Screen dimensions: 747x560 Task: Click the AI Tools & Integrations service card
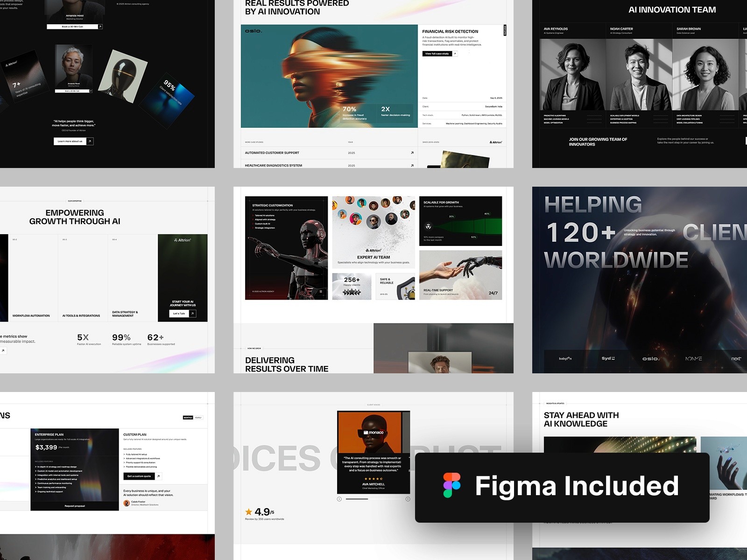[x=83, y=278]
